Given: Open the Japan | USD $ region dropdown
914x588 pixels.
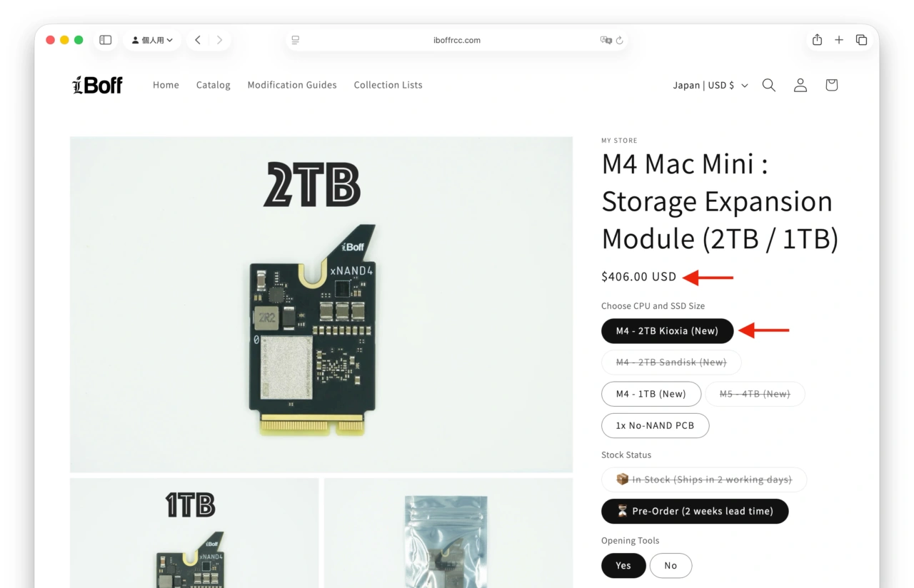Looking at the screenshot, I should (710, 85).
